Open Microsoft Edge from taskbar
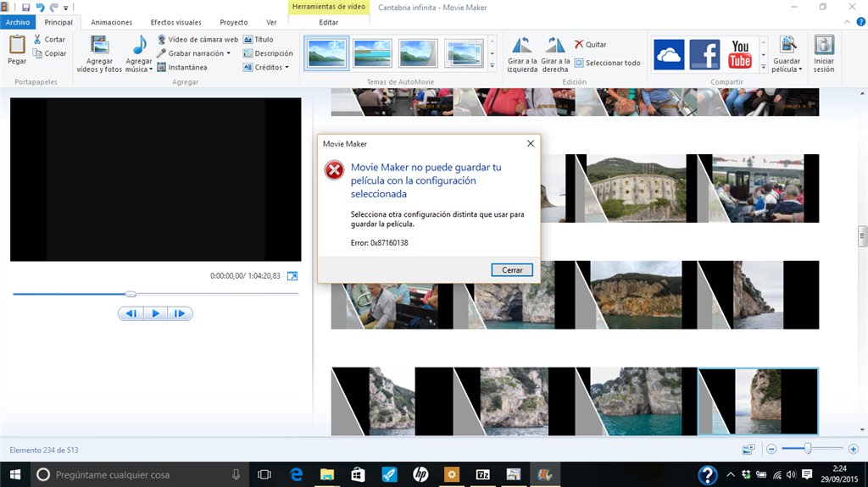Viewport: 868px width, 487px height. 296,474
